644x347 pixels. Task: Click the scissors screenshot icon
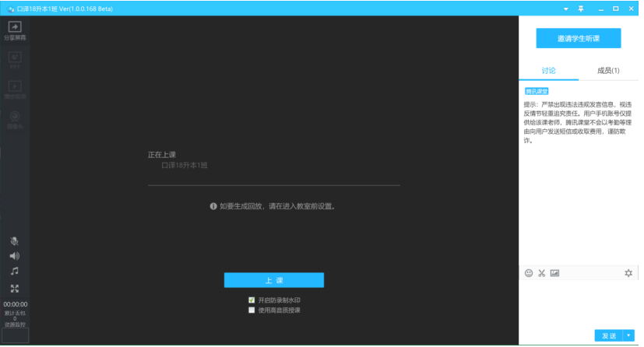click(x=541, y=273)
